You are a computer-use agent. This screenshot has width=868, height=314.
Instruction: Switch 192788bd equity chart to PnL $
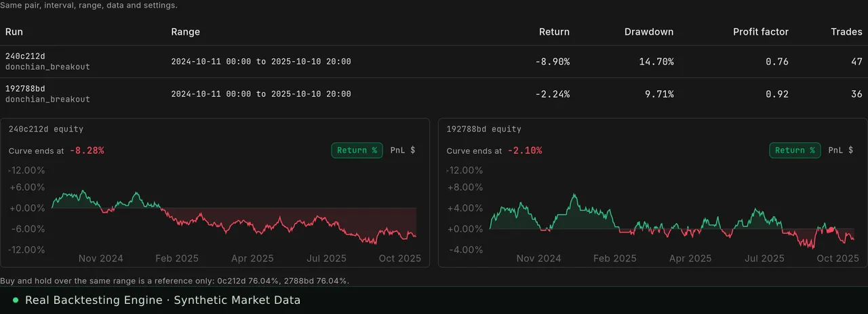click(x=841, y=151)
